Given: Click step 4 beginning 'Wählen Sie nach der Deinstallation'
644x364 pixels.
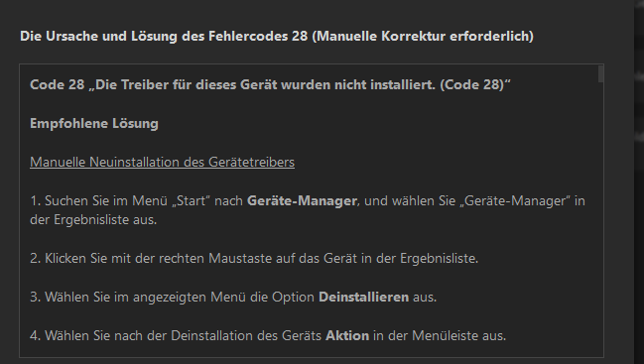Looking at the screenshot, I should [x=268, y=335].
